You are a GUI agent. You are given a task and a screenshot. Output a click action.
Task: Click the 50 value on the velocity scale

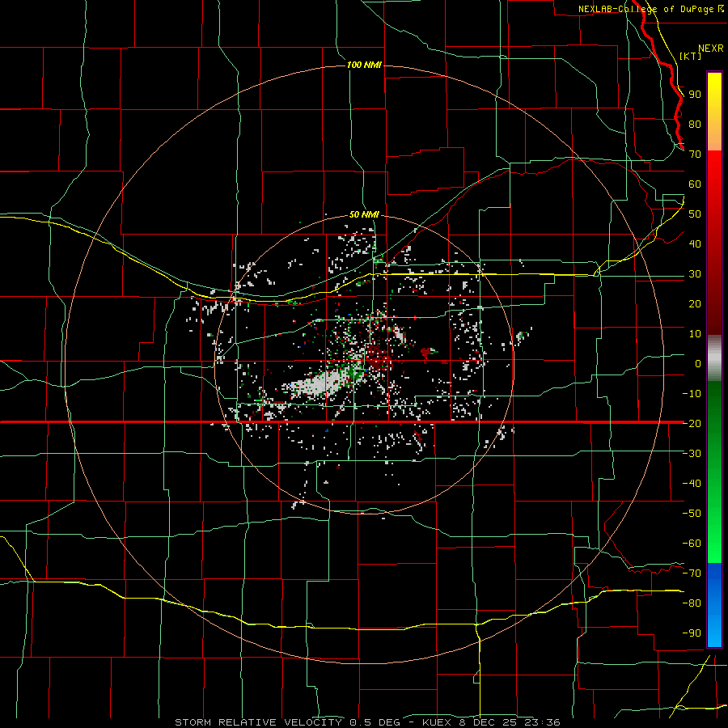point(695,214)
